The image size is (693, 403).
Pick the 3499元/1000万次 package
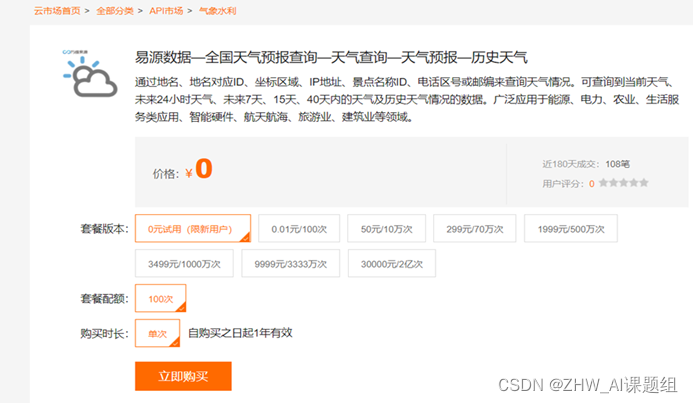[x=184, y=263]
